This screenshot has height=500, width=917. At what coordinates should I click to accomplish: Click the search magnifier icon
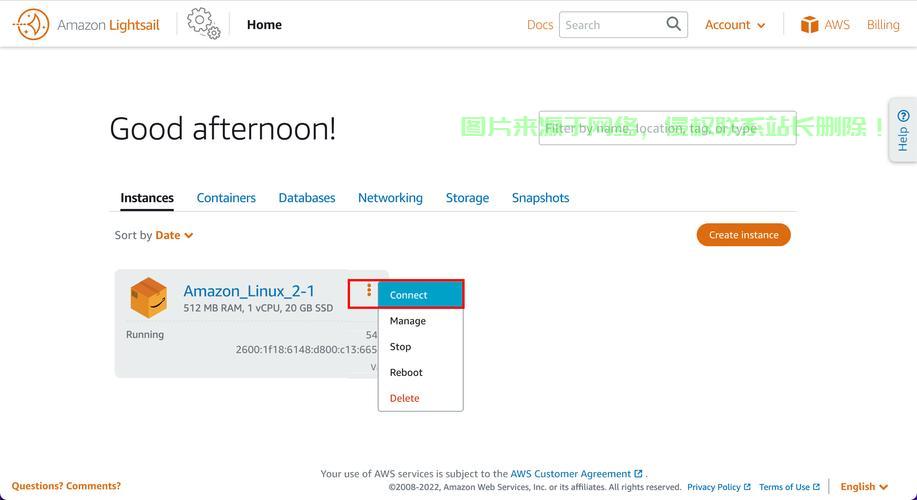[673, 24]
